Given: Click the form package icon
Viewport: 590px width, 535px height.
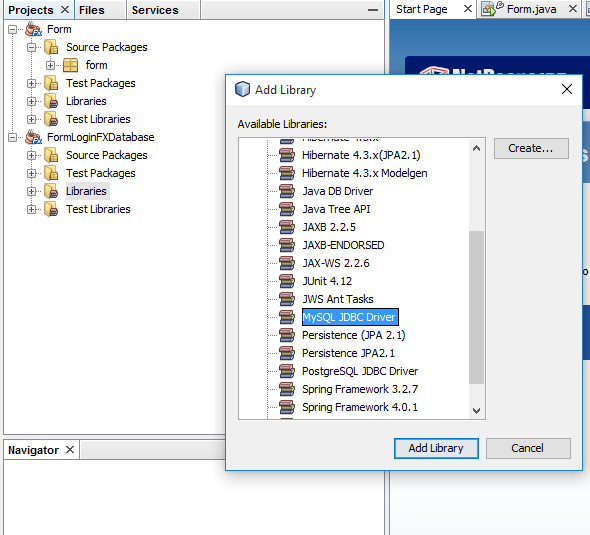Looking at the screenshot, I should 70,65.
